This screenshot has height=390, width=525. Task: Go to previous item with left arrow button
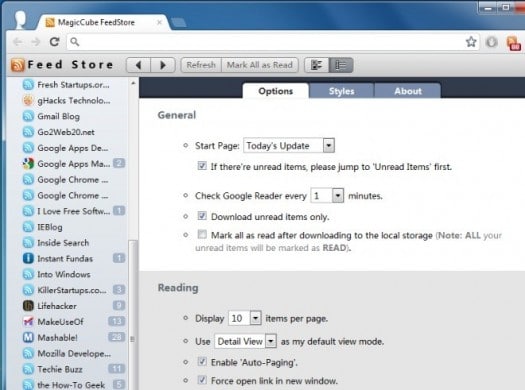pos(138,65)
